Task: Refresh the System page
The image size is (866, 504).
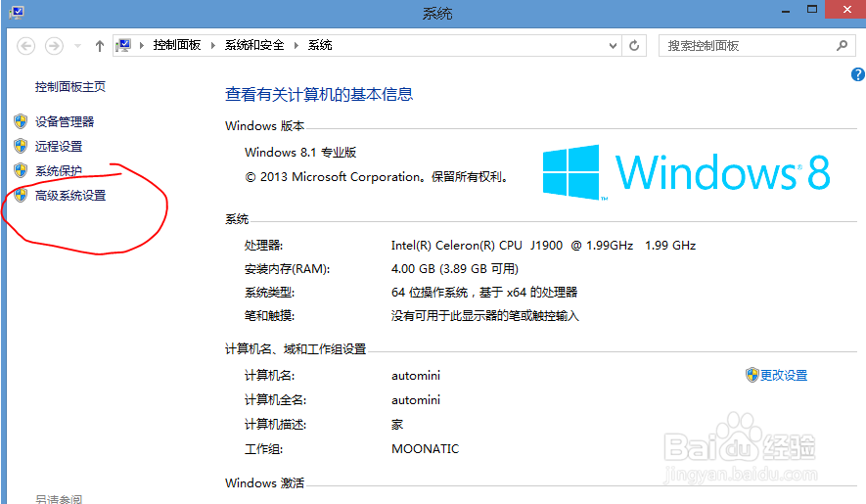Action: pos(634,46)
